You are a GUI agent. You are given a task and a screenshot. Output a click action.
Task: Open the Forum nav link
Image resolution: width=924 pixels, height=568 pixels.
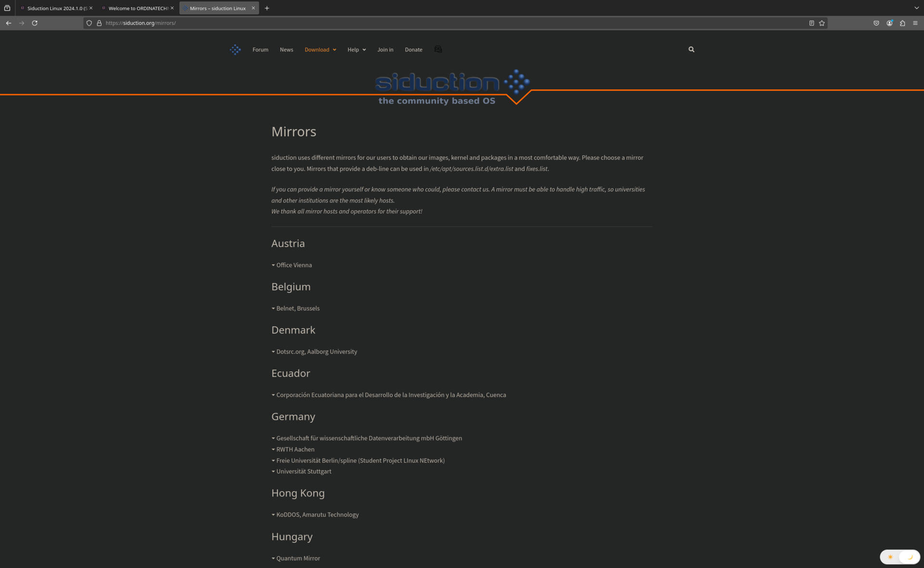[260, 50]
